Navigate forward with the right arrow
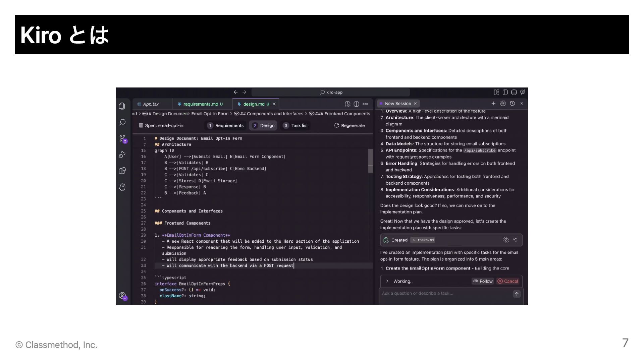The height and width of the screenshot is (362, 644). click(245, 92)
